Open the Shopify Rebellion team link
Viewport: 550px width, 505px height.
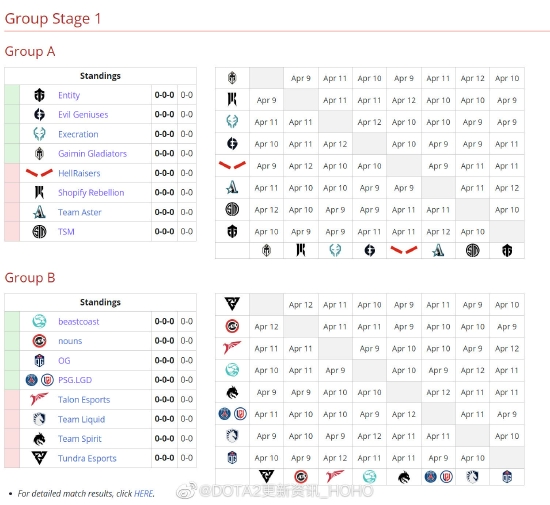point(91,193)
